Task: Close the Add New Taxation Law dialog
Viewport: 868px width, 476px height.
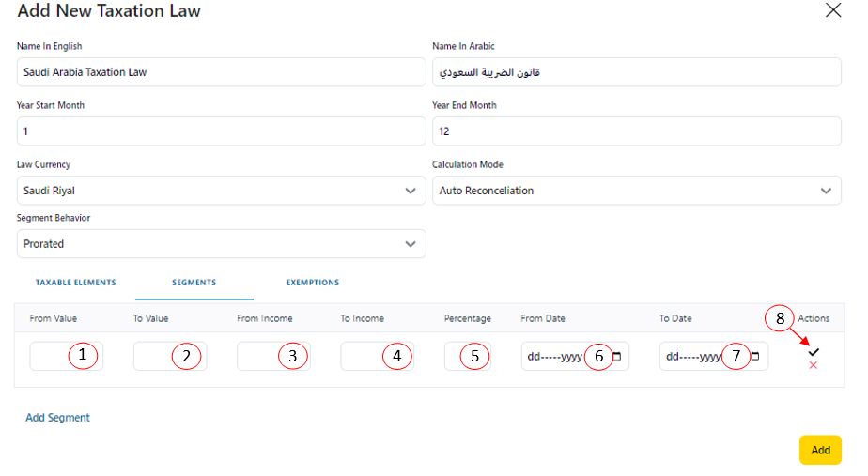Action: tap(832, 11)
